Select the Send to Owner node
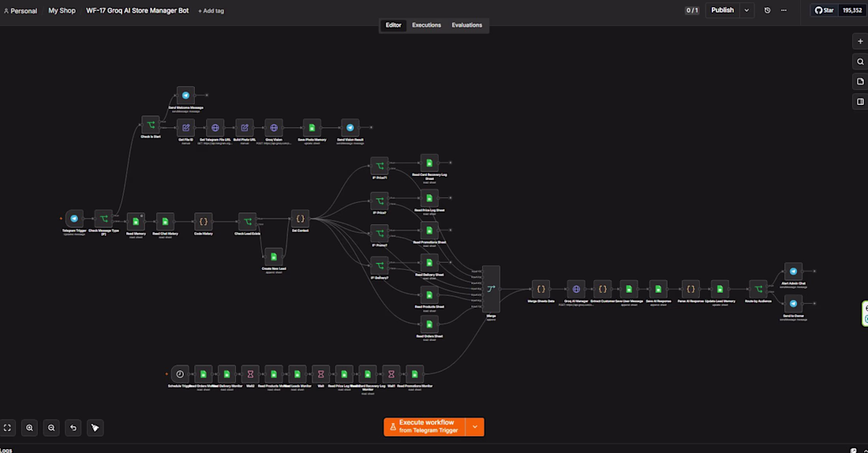 point(793,304)
